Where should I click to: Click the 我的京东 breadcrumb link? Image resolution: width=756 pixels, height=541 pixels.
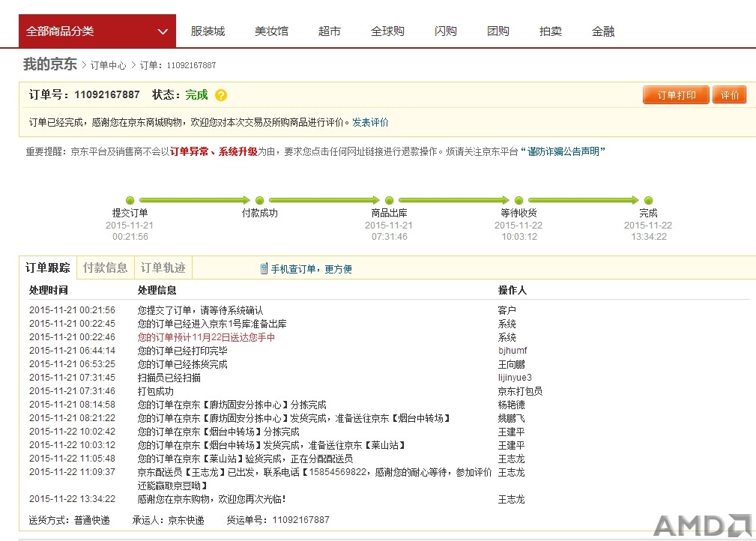pos(49,64)
